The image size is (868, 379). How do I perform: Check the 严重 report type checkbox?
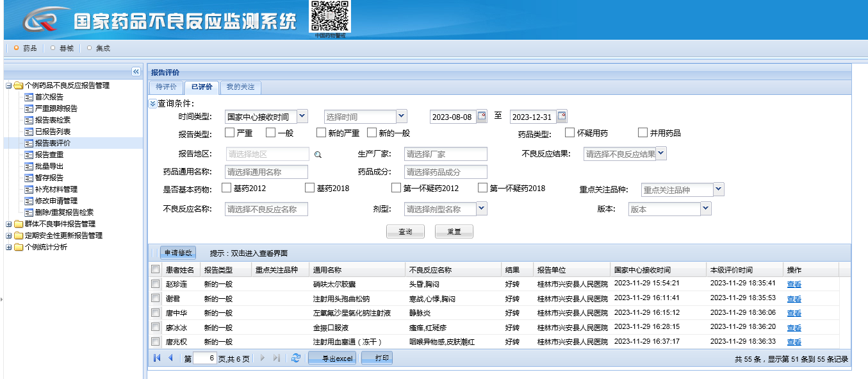(229, 133)
